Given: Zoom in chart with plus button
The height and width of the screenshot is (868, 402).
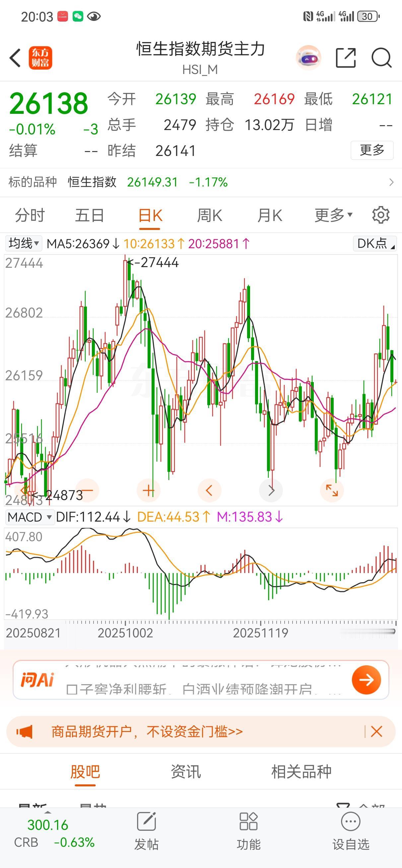Looking at the screenshot, I should tap(149, 490).
